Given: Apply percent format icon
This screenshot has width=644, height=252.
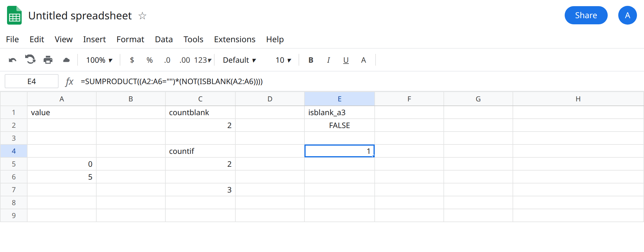Looking at the screenshot, I should click(150, 60).
